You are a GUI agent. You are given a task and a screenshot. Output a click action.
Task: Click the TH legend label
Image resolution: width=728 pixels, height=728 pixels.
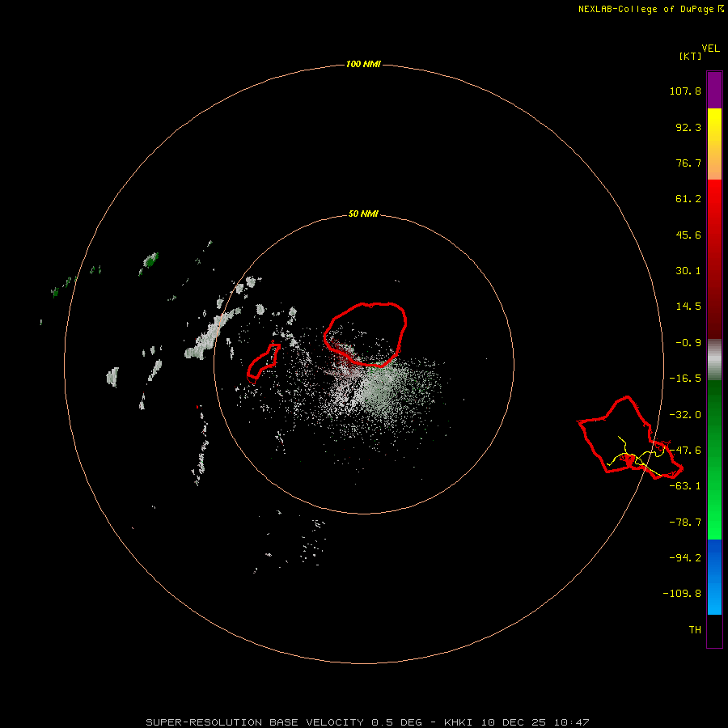tap(695, 630)
